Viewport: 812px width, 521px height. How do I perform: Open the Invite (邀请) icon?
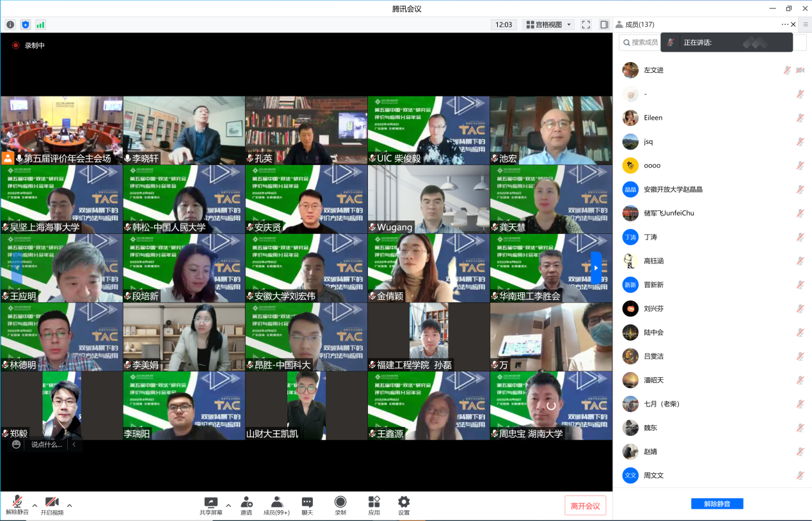(246, 506)
